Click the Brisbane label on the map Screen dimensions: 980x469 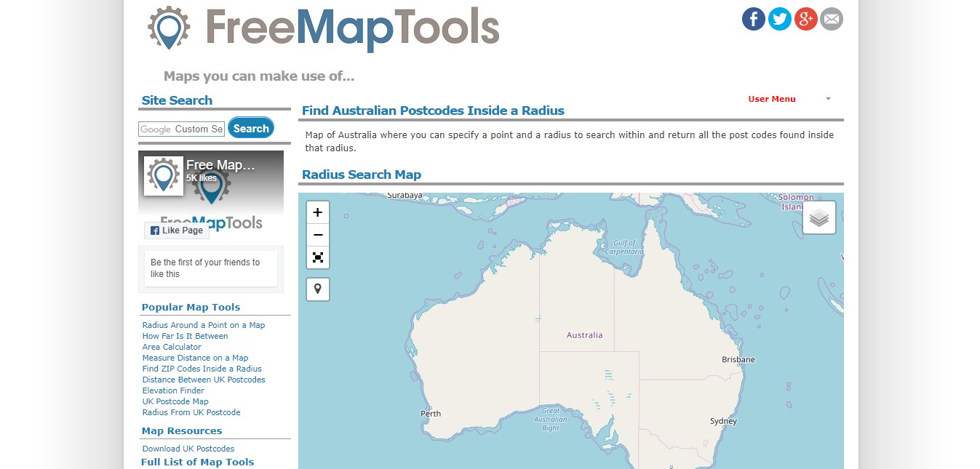click(738, 359)
